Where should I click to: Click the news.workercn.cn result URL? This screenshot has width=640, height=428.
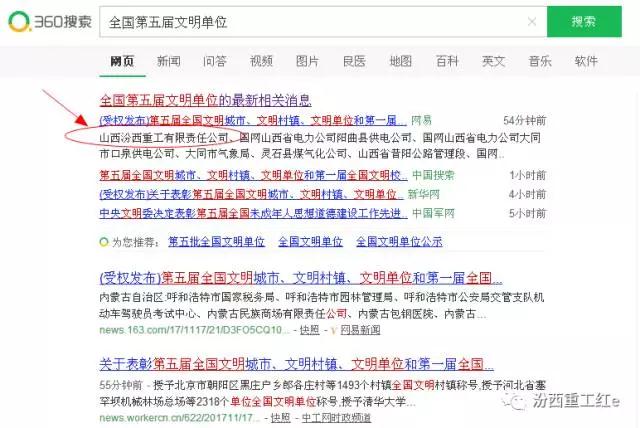click(180, 418)
